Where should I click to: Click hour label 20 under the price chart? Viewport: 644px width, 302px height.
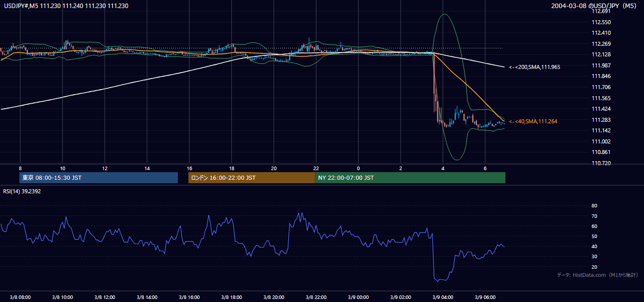pos(274,168)
